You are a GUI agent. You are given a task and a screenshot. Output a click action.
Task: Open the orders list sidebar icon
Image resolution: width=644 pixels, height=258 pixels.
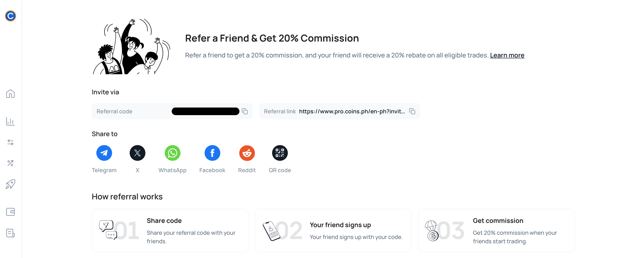[11, 233]
